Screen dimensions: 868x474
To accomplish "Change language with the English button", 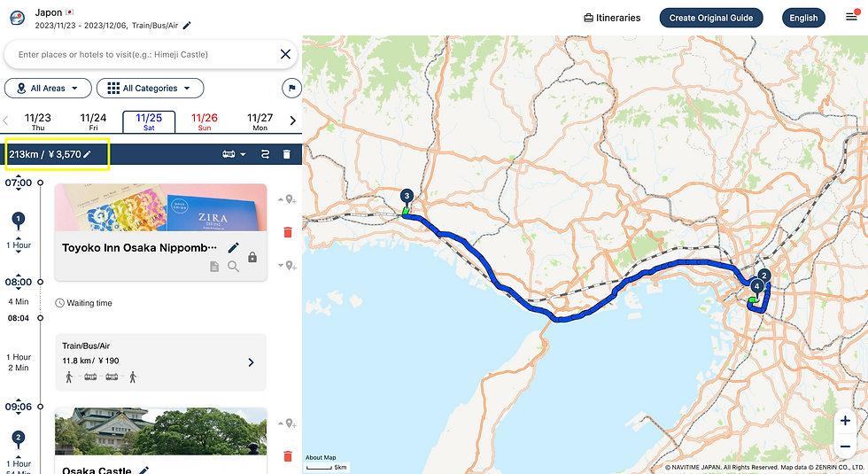I will pyautogui.click(x=803, y=18).
